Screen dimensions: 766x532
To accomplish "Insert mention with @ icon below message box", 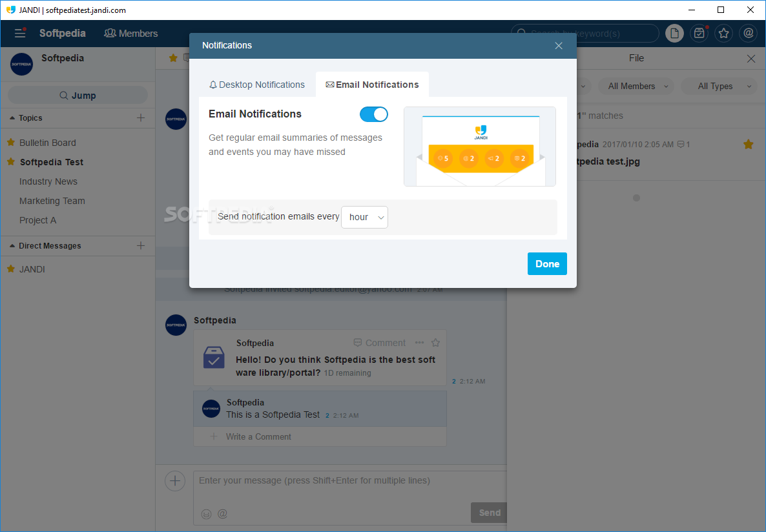I will (222, 514).
